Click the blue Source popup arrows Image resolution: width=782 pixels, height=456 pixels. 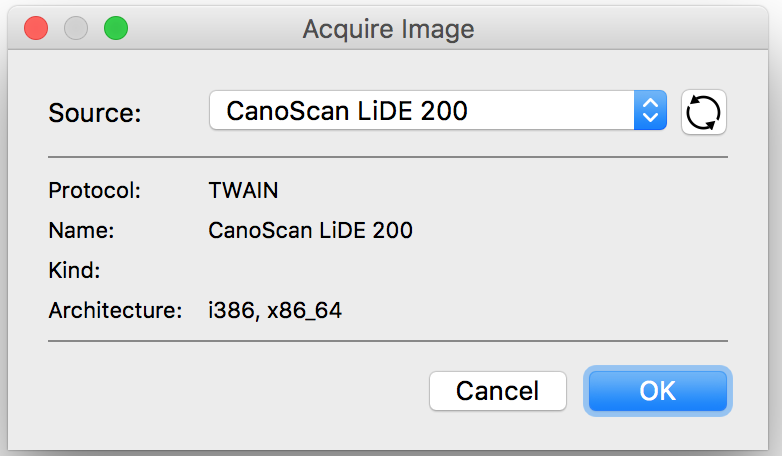pos(650,110)
